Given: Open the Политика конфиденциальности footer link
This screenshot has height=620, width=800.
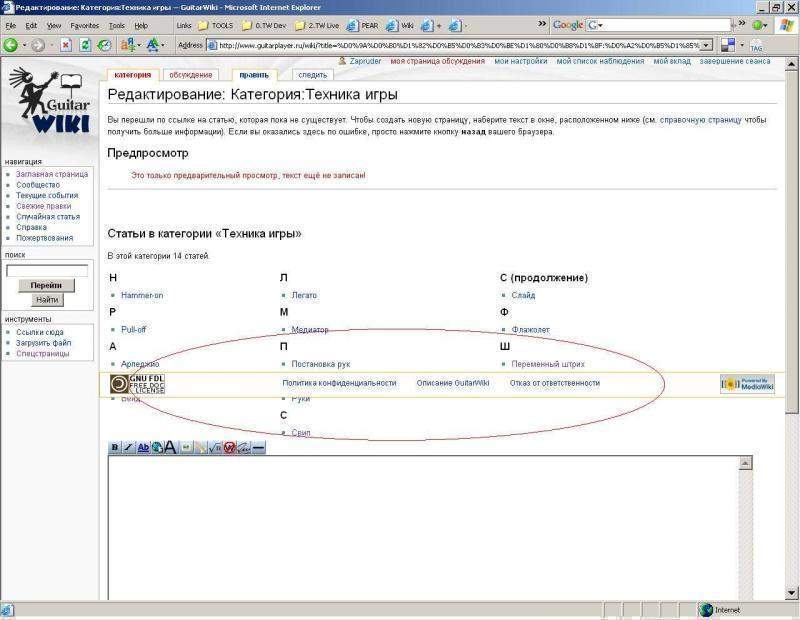Looking at the screenshot, I should (x=339, y=383).
